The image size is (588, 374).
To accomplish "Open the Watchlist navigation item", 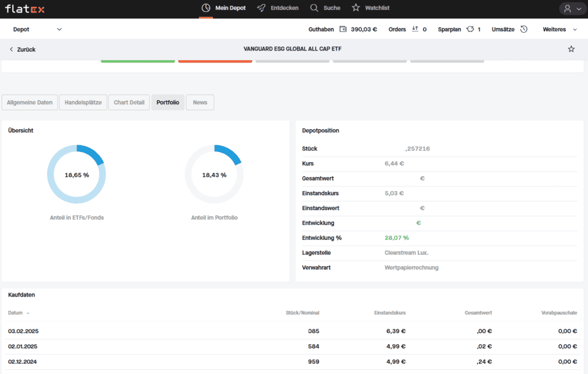I will 370,8.
